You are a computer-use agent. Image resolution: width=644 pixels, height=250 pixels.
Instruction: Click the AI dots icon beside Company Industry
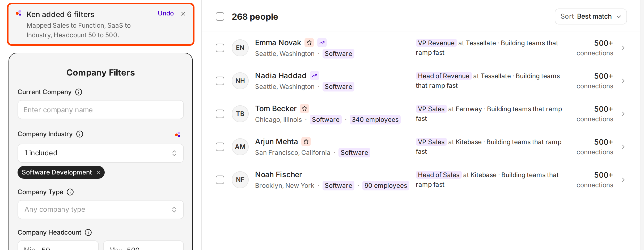pyautogui.click(x=178, y=135)
